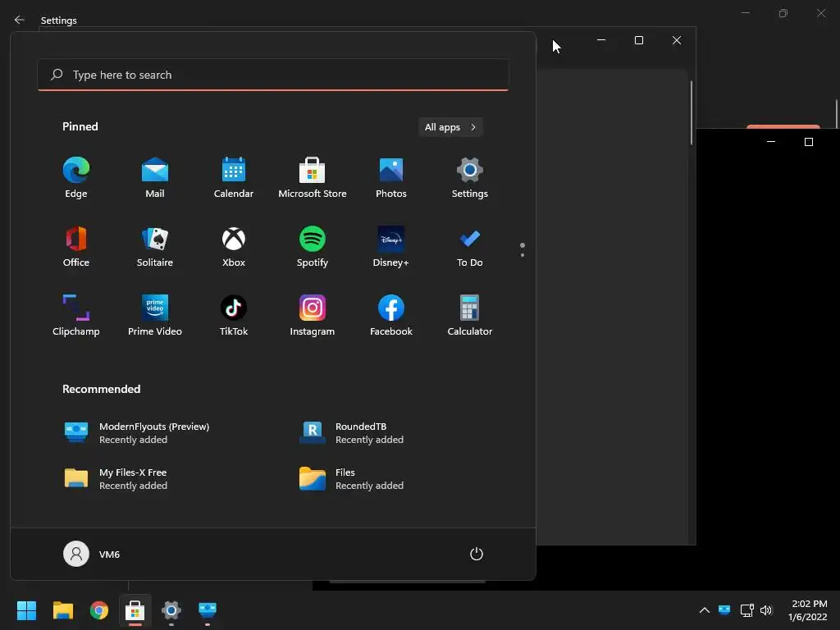The width and height of the screenshot is (840, 630).
Task: Open the VM6 user account menu
Action: tap(92, 554)
